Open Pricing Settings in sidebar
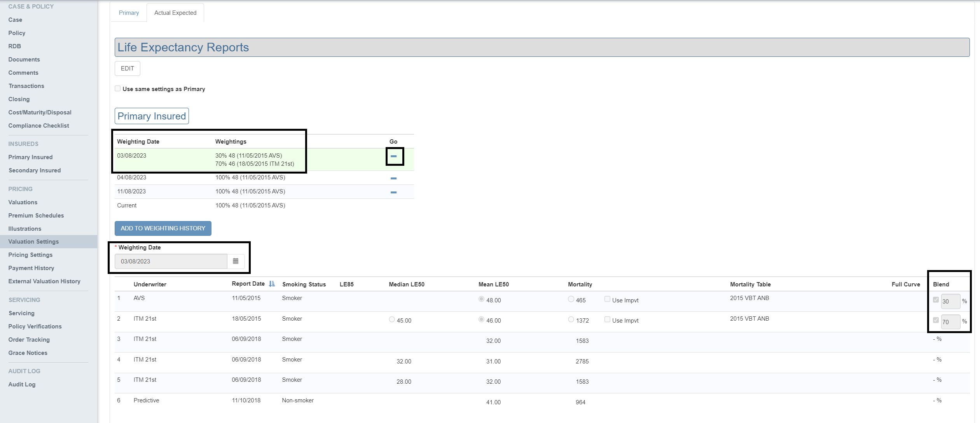This screenshot has width=980, height=423. click(x=30, y=255)
